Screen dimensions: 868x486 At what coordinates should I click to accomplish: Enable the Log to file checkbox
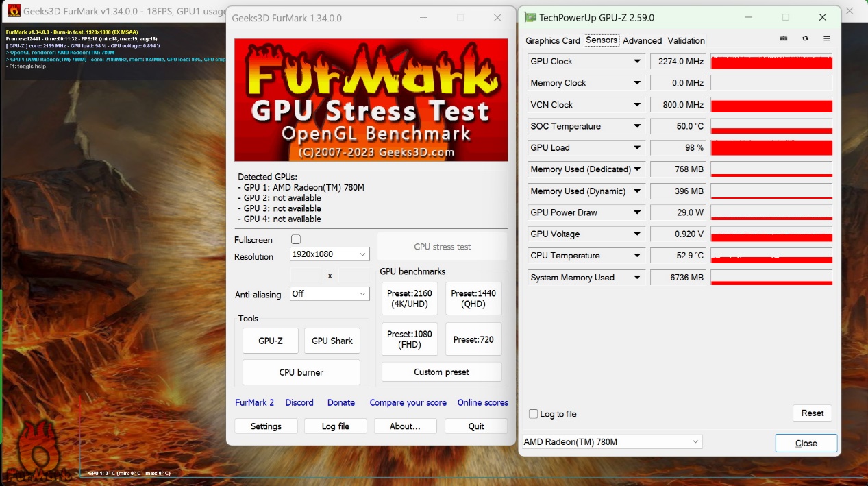533,414
